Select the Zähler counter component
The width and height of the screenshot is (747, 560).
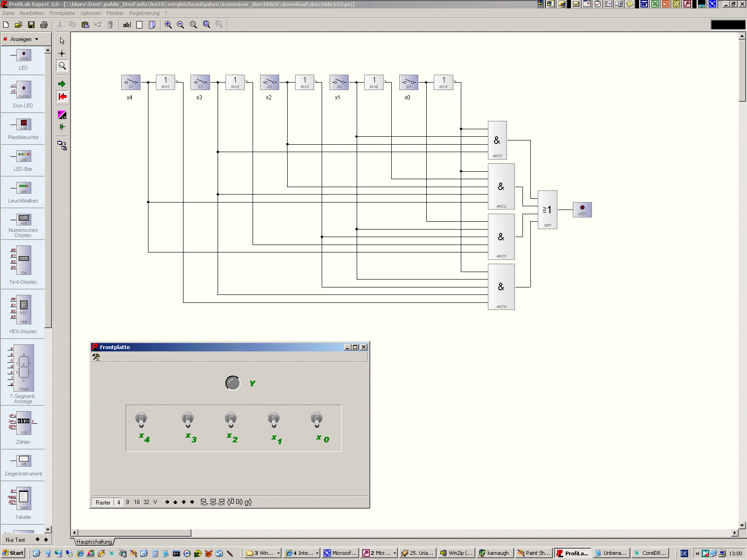(x=23, y=427)
